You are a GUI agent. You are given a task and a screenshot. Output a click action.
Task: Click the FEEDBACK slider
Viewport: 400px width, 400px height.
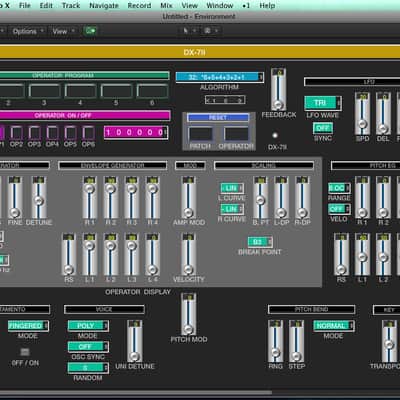tap(278, 89)
